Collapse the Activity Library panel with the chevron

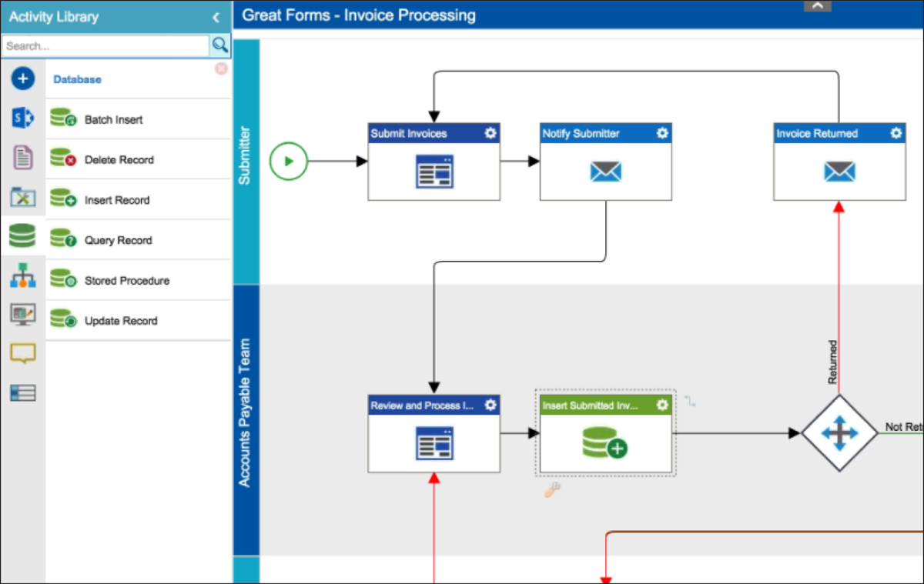coord(216,16)
